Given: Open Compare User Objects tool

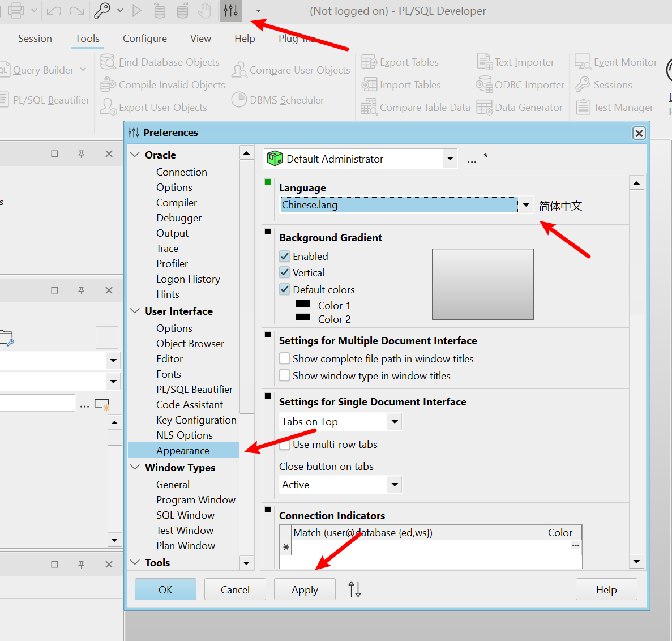Looking at the screenshot, I should click(291, 70).
